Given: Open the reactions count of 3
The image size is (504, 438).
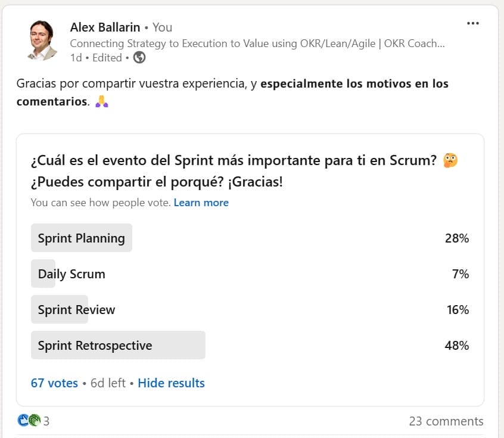Looking at the screenshot, I should pos(46,421).
